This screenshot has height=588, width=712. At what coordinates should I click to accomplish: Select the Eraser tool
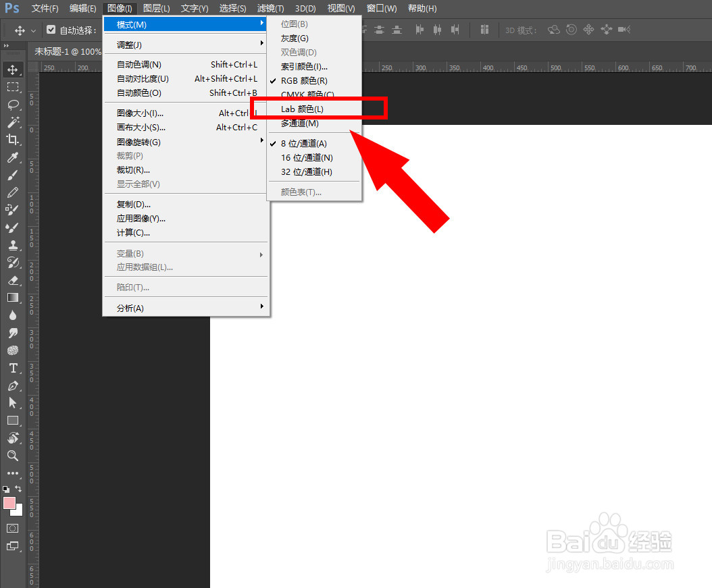pos(13,280)
